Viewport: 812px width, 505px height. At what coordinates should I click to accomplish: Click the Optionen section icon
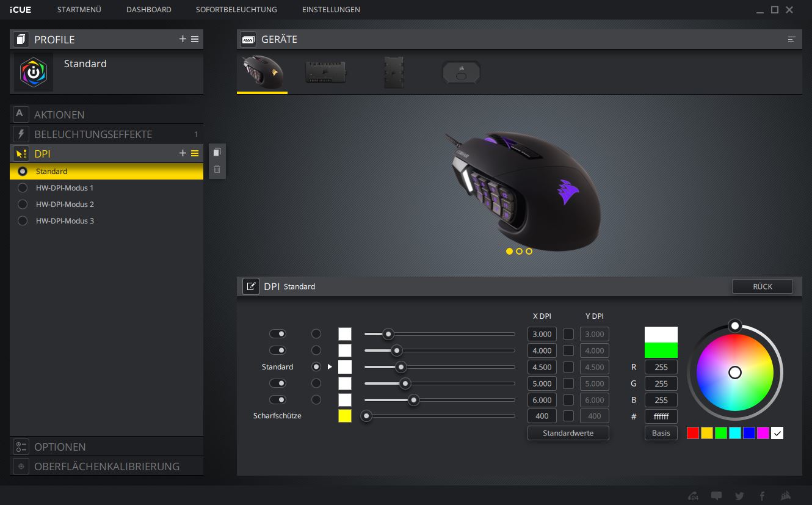(x=21, y=446)
